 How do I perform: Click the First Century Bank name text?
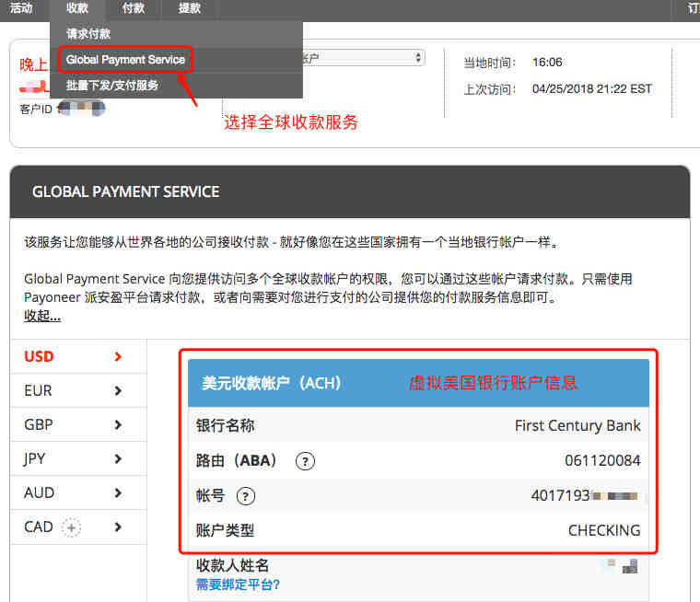577,425
